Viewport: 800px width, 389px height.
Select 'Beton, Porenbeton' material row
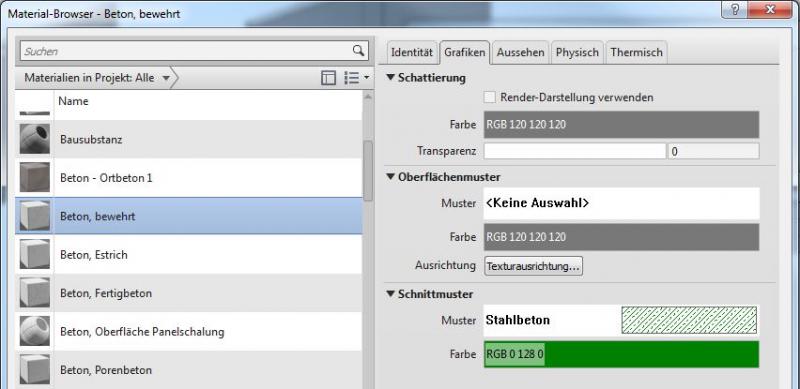coord(189,370)
